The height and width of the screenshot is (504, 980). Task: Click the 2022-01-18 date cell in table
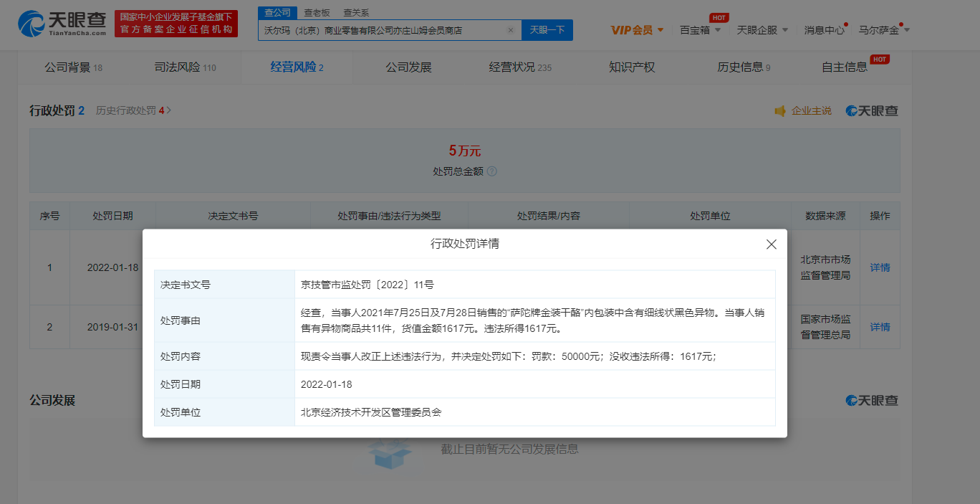coord(112,267)
